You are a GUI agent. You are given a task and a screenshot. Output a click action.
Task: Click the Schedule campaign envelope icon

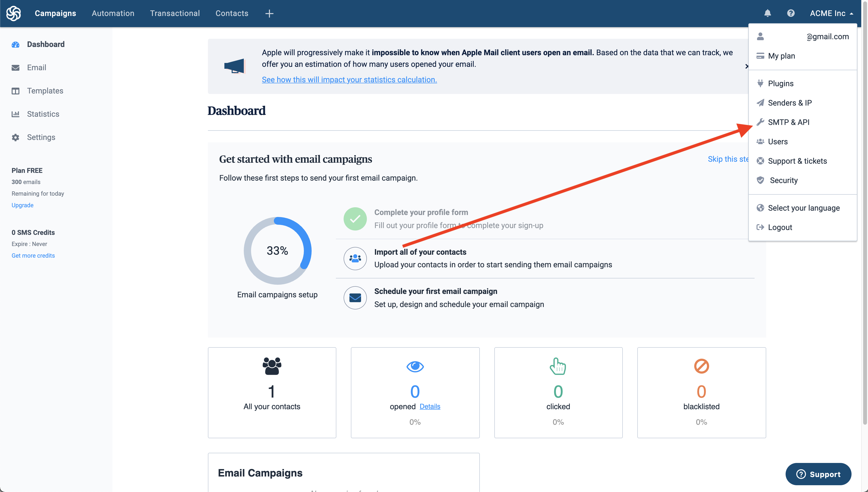[x=355, y=298]
